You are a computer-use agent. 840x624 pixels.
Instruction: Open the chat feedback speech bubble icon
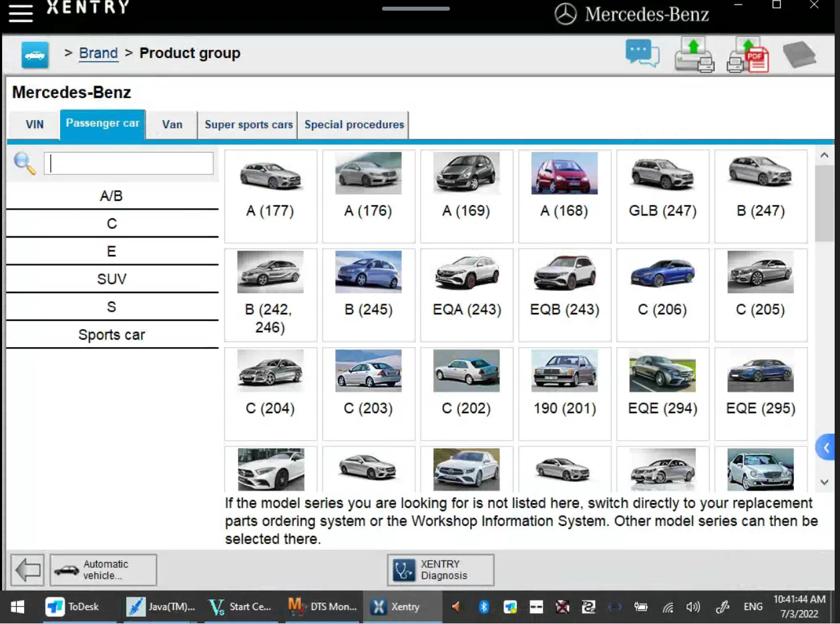pyautogui.click(x=642, y=53)
